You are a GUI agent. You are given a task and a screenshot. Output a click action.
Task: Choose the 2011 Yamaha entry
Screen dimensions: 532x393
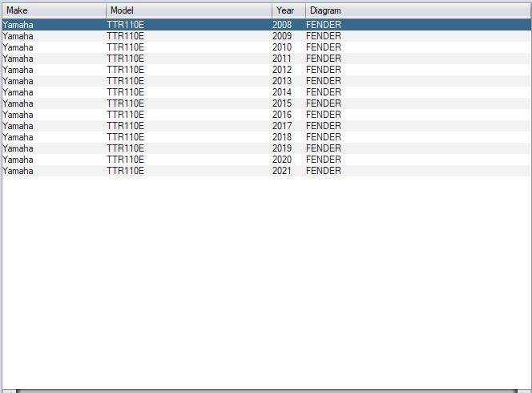266,59
